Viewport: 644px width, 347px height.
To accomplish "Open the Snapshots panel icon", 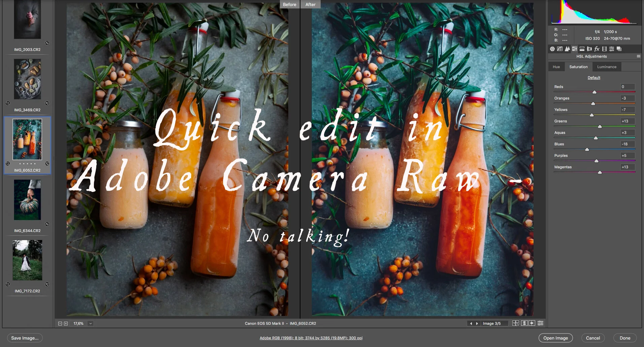I will (619, 49).
